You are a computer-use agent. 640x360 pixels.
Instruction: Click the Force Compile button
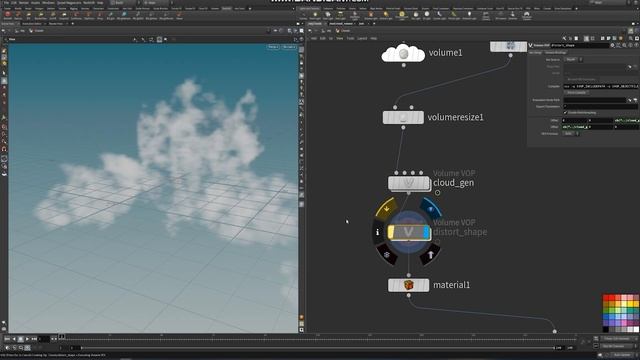576,93
